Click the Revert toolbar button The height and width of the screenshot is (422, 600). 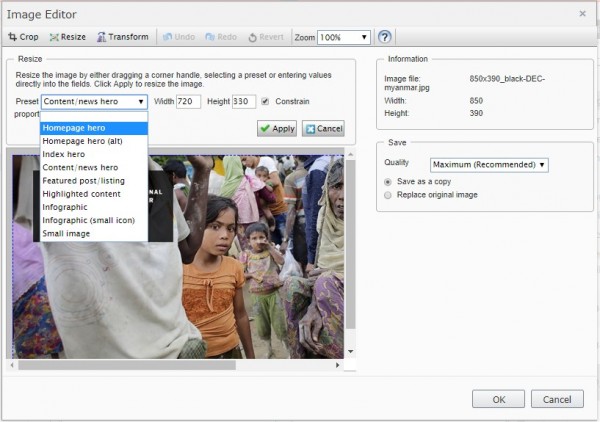pyautogui.click(x=266, y=37)
